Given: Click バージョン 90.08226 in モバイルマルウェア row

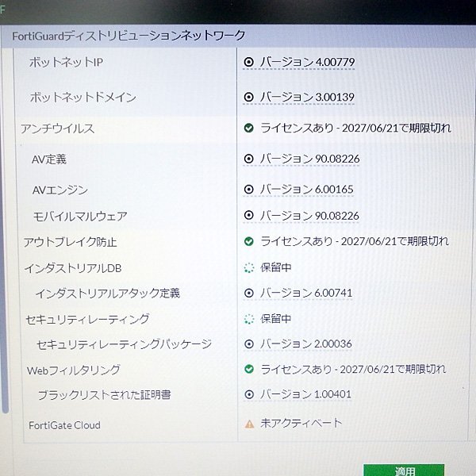Looking at the screenshot, I should coord(309,216).
